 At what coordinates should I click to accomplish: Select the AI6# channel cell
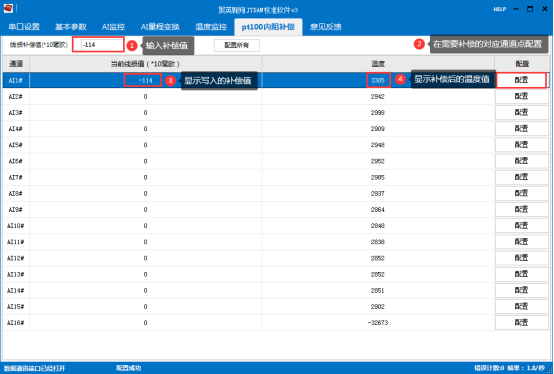pyautogui.click(x=16, y=161)
